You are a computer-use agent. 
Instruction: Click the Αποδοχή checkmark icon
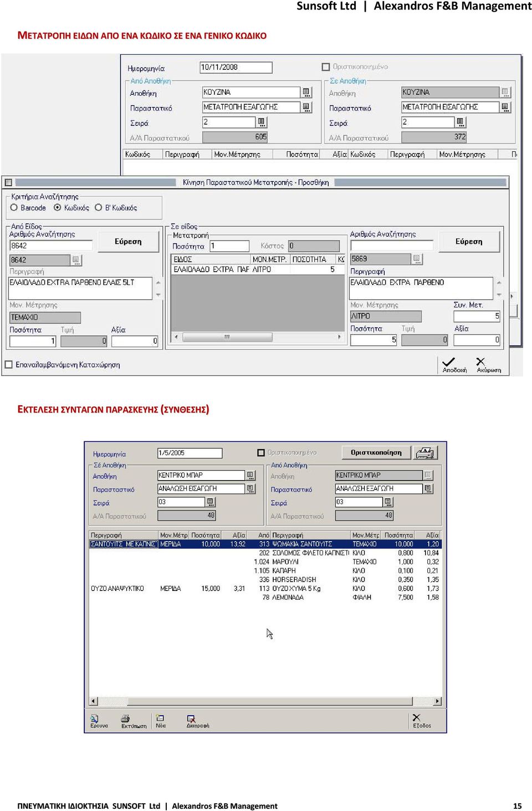tap(449, 361)
